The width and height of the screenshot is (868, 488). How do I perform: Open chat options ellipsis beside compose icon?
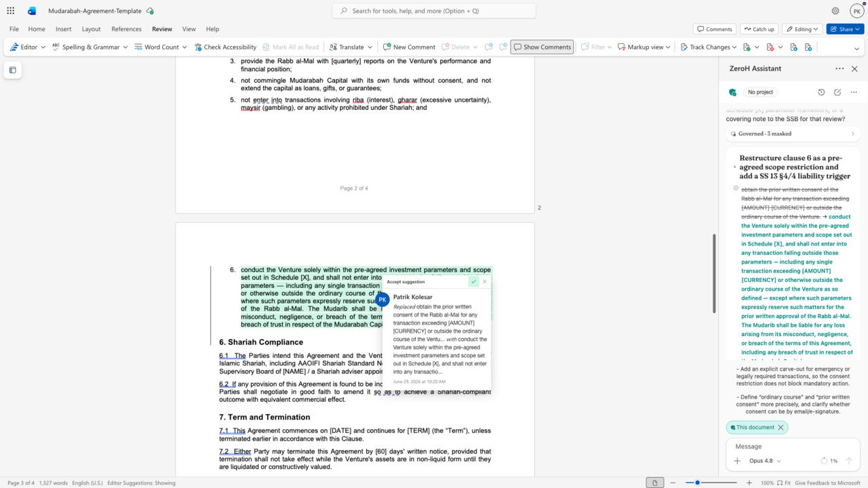tap(853, 92)
